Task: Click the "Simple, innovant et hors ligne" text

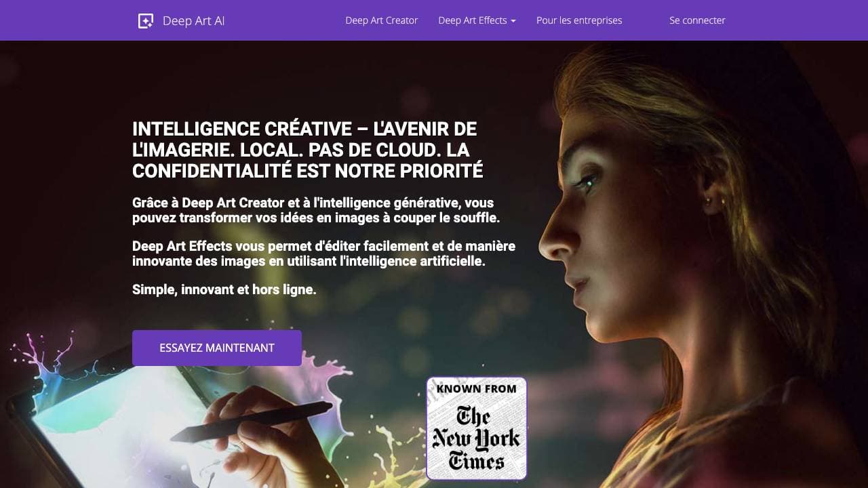Action: pyautogui.click(x=224, y=289)
